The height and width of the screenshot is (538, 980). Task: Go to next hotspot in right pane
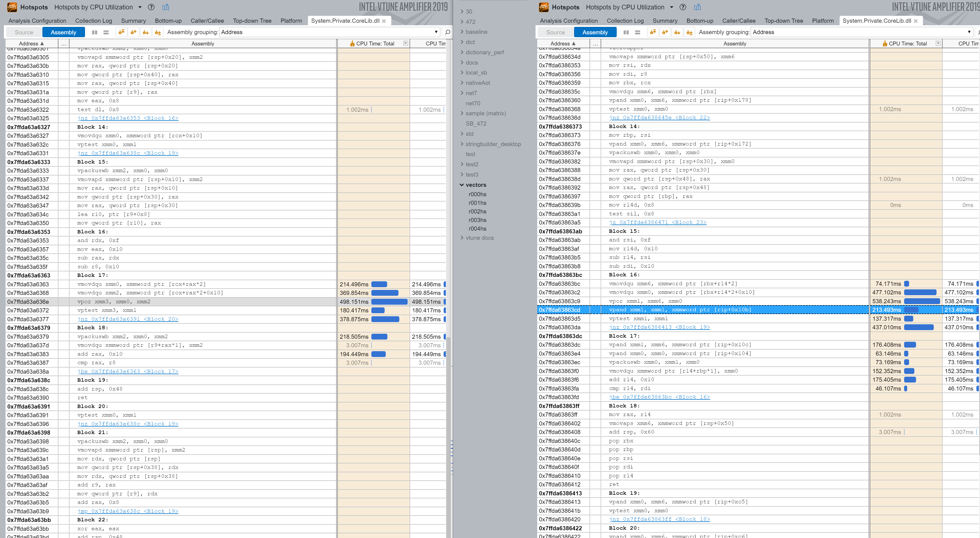point(677,32)
